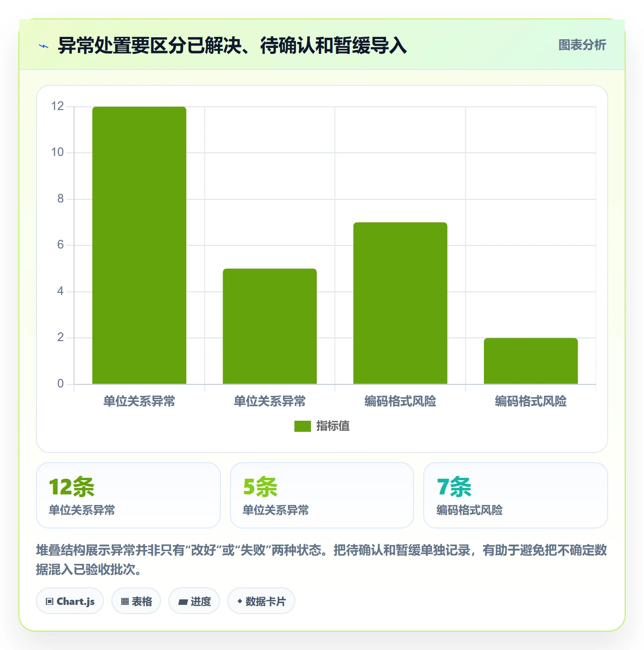Click the title 异常处置要区分已解决、待确认和暂缓导入
Viewport: 644px width, 650px height.
click(x=232, y=46)
